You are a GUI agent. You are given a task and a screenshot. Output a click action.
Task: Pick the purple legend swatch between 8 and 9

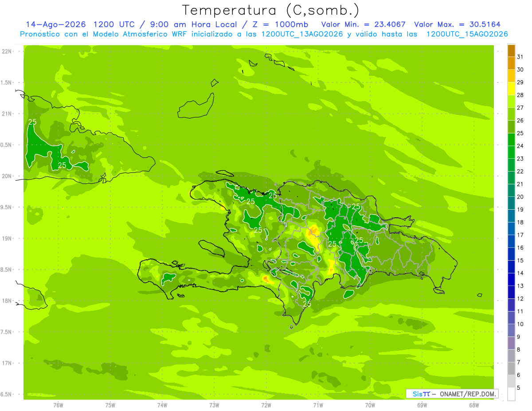[x=511, y=343]
